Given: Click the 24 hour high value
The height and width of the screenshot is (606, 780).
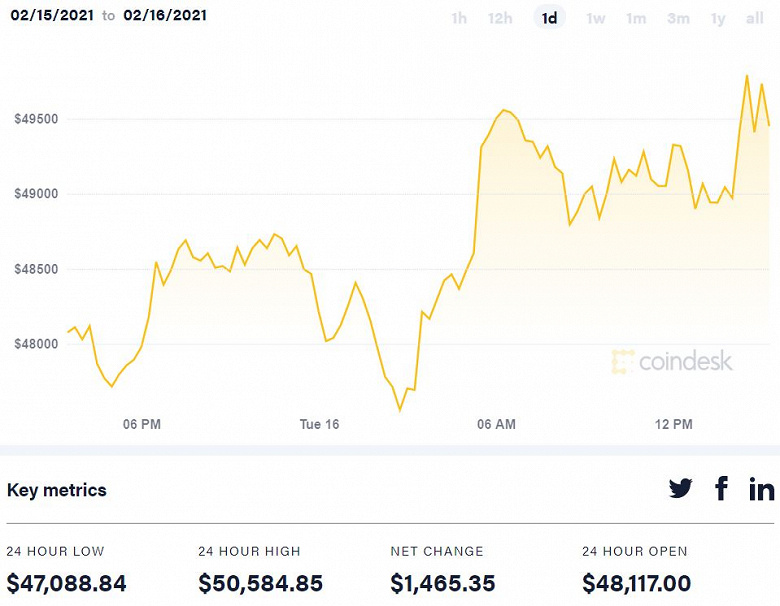Looking at the screenshot, I should [260, 583].
